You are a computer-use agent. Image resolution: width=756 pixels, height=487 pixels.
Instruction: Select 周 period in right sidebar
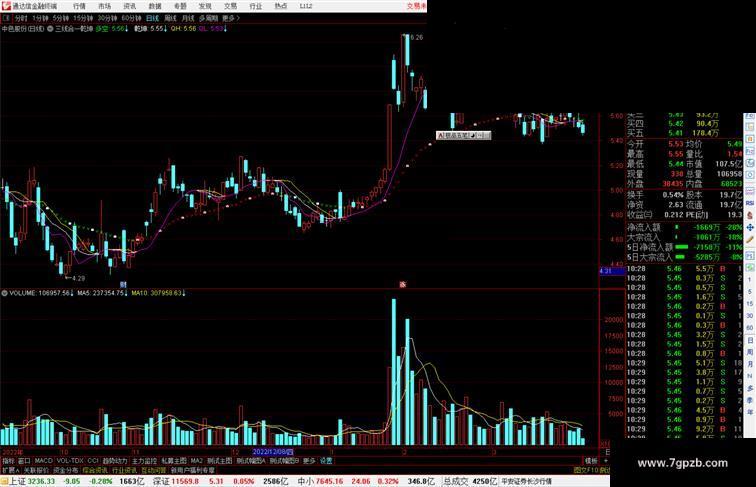coord(750,352)
